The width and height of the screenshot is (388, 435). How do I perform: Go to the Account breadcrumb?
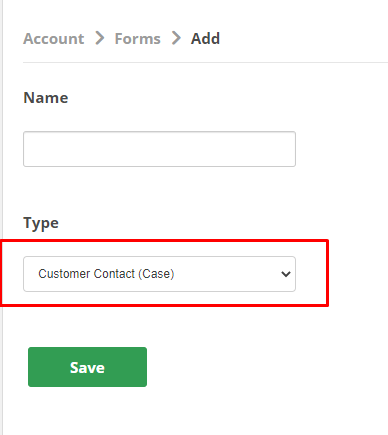pos(54,38)
